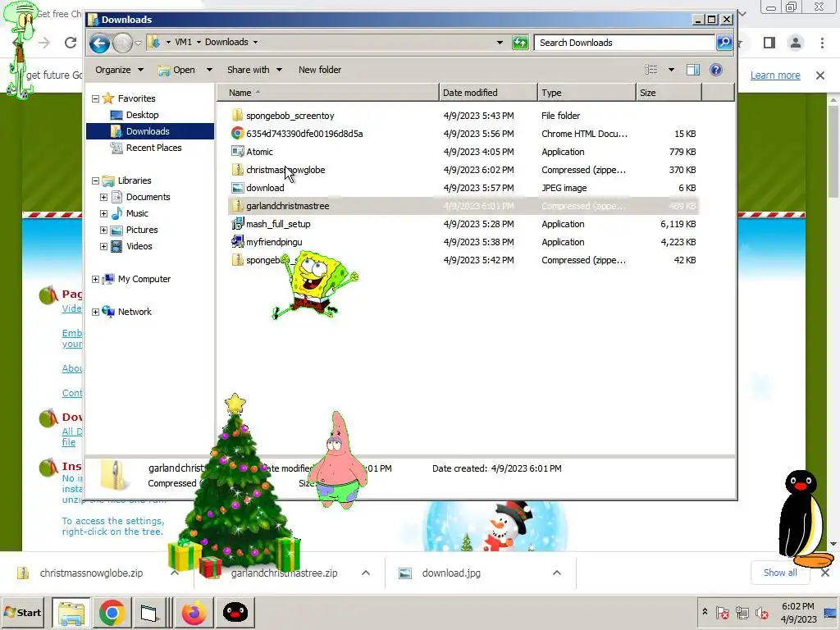
Task: Click Pingu icon in taskbar
Action: pos(235,612)
